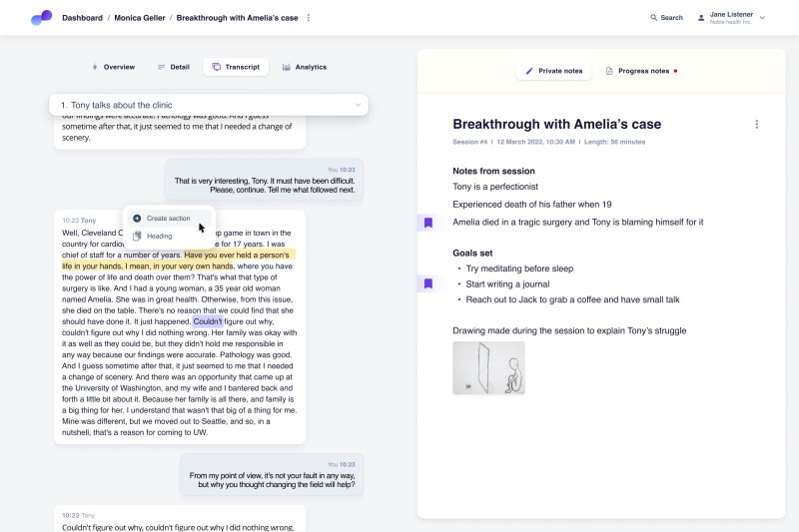
Task: Click your reply 'That is very interesting, Tony'
Action: [265, 180]
